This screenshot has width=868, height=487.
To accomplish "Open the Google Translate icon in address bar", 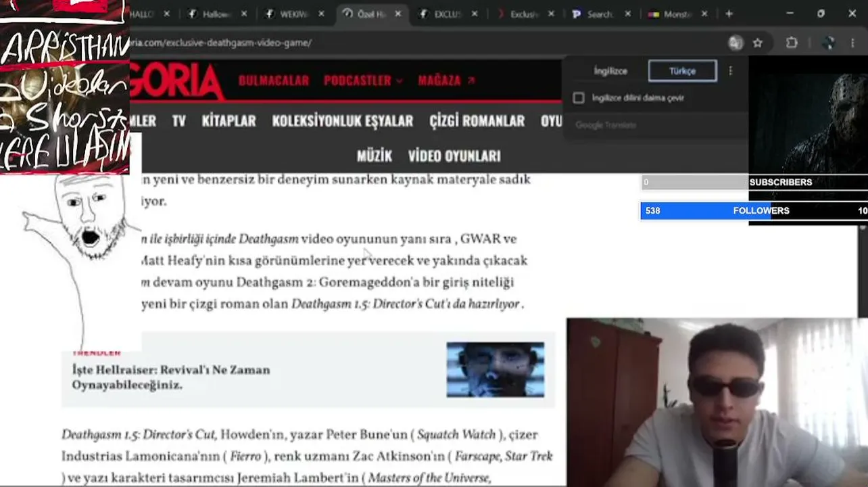I will click(736, 43).
